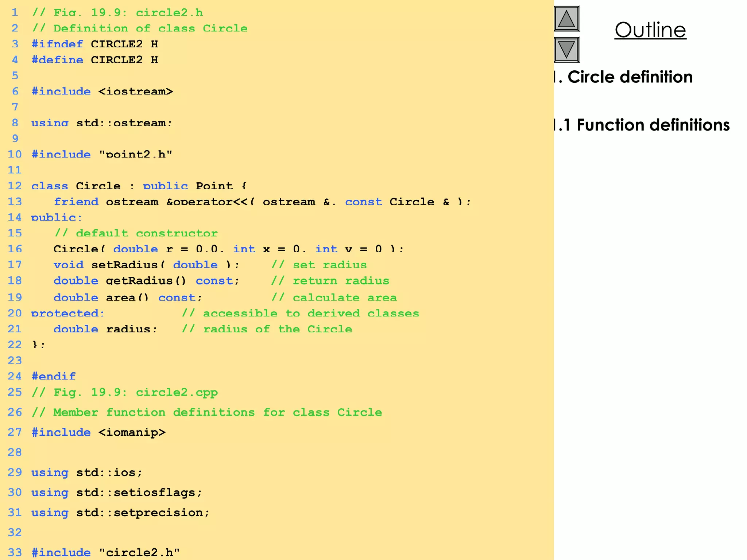Click the '#include <iomanip>' line

[98, 432]
